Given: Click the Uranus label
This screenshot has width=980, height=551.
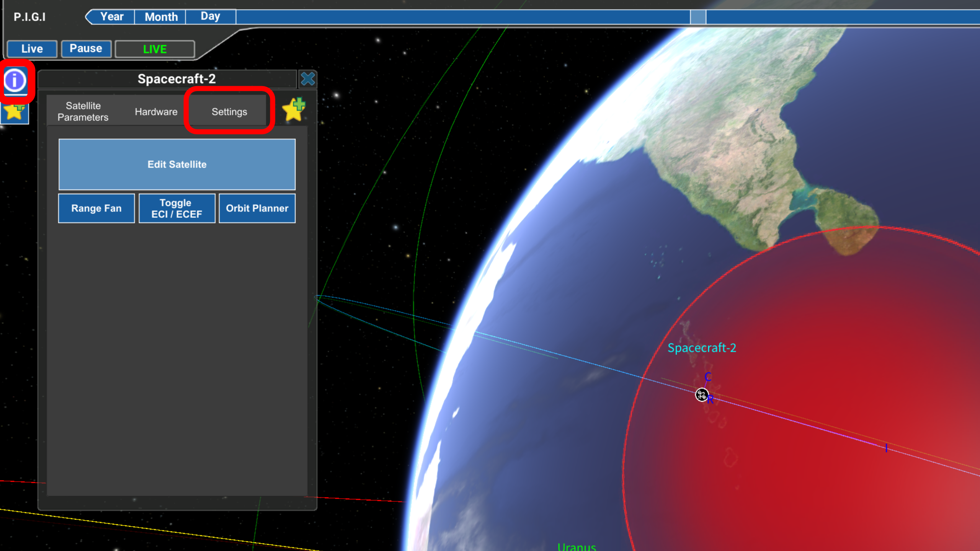Looking at the screenshot, I should click(577, 546).
